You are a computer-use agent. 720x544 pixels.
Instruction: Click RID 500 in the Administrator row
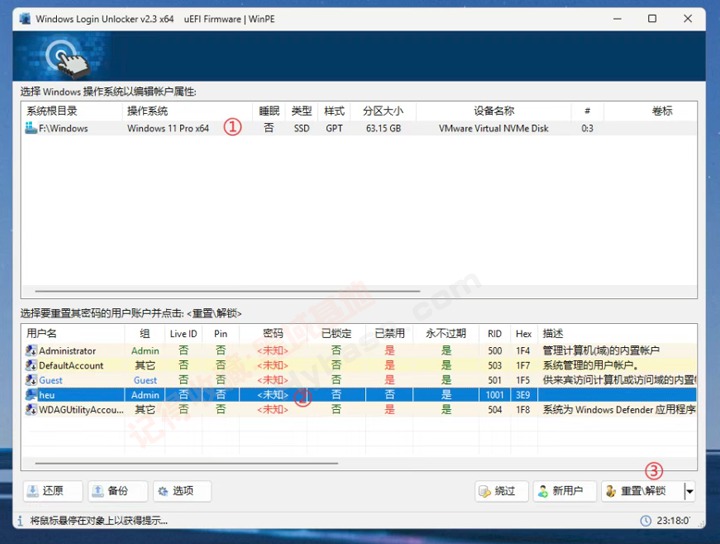coord(495,351)
